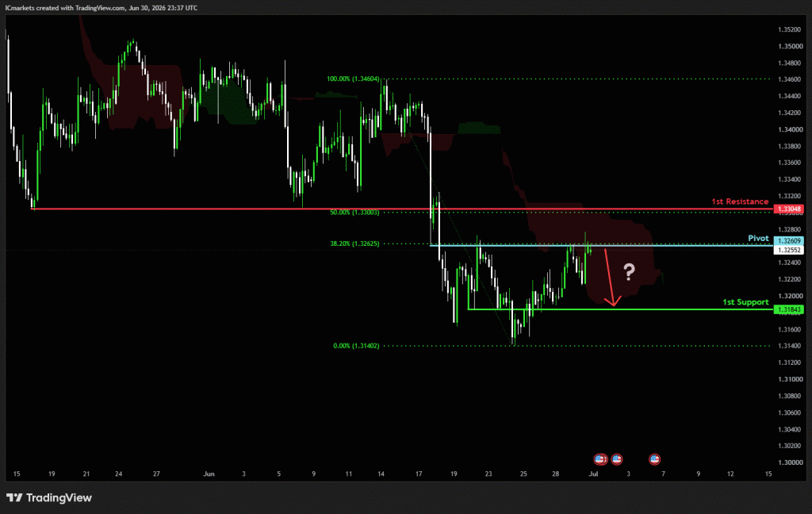The width and height of the screenshot is (812, 514).
Task: Click the white 1.32552 current price tag
Action: (788, 250)
